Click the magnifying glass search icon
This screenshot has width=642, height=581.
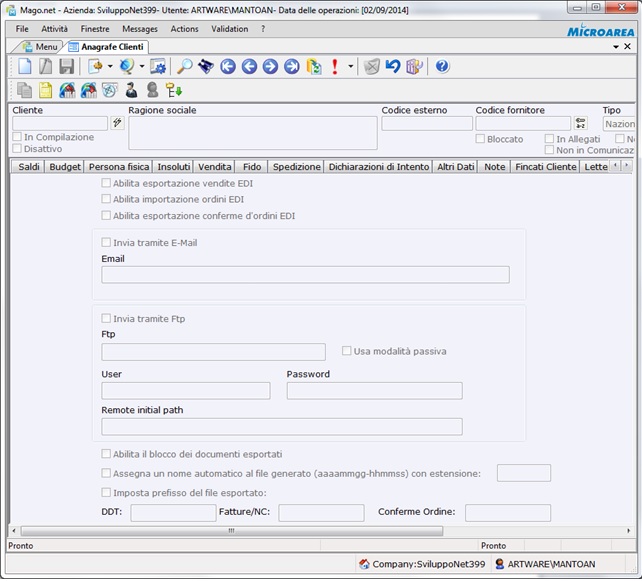[185, 67]
